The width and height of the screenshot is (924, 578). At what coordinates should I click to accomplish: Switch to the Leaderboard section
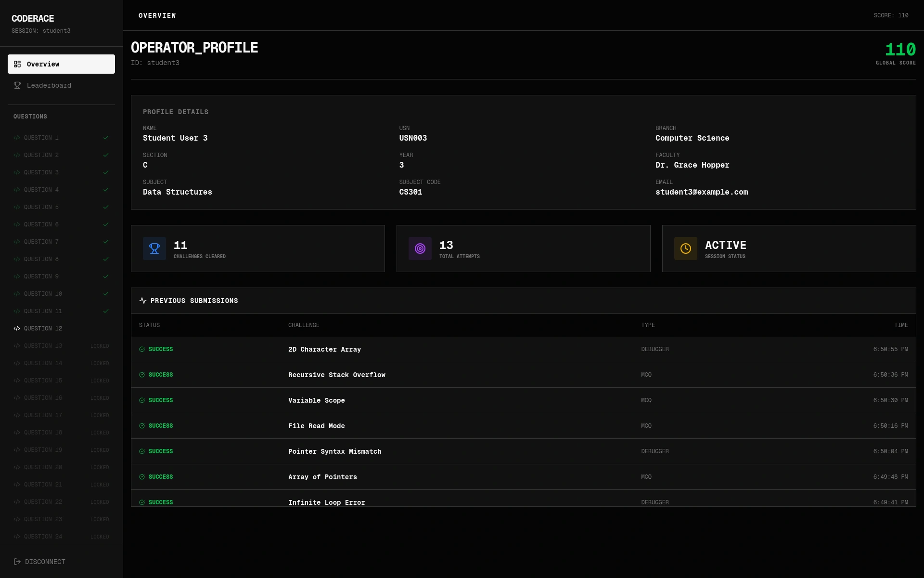(x=49, y=85)
